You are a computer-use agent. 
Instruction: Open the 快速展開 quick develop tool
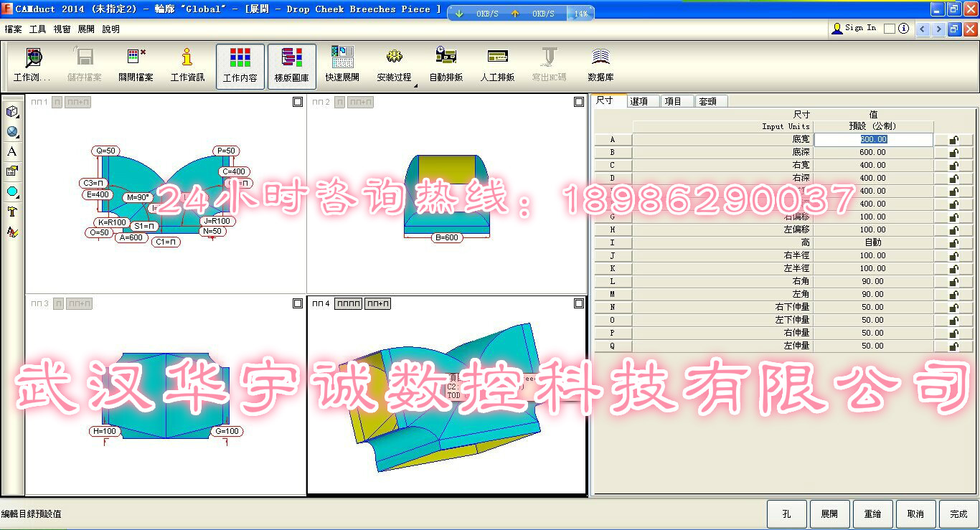pos(342,65)
